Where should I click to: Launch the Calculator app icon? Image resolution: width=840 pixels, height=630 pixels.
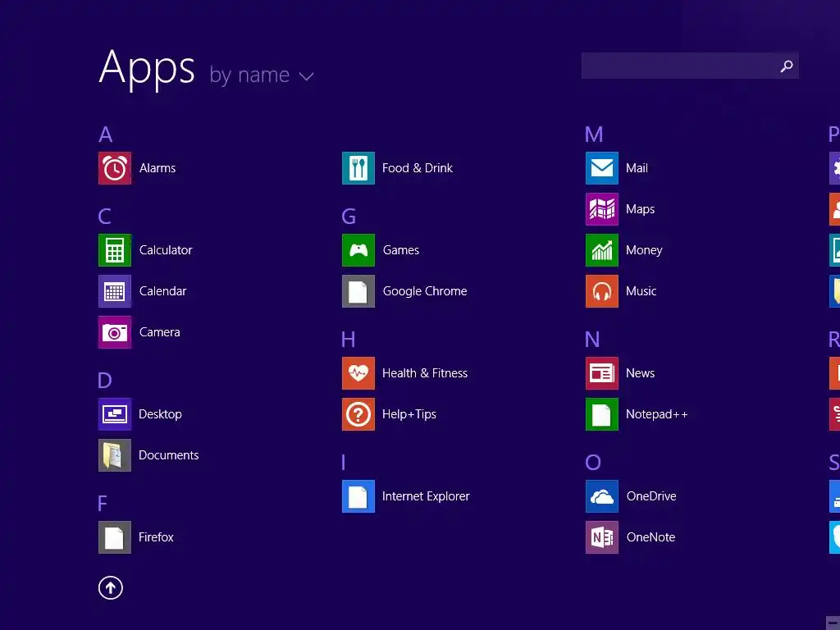click(x=115, y=250)
